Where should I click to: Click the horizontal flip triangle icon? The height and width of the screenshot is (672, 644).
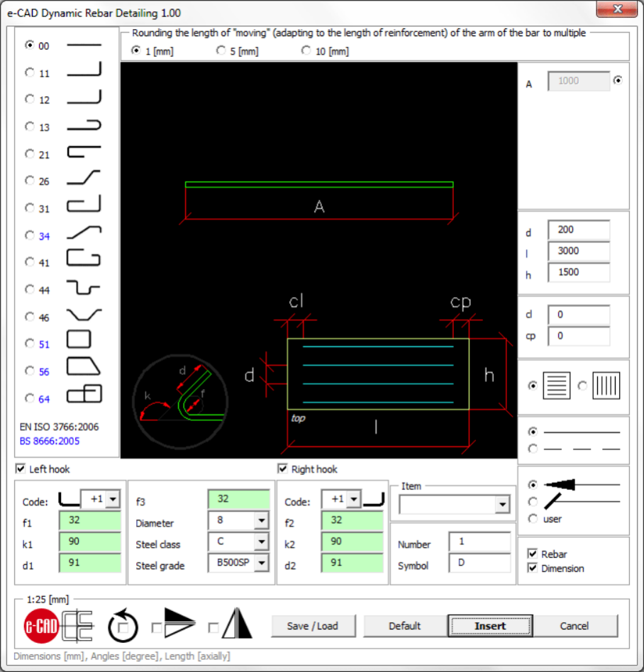(179, 622)
